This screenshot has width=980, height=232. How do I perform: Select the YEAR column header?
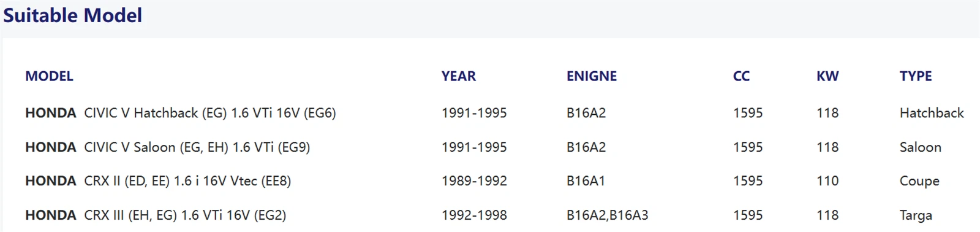point(458,76)
